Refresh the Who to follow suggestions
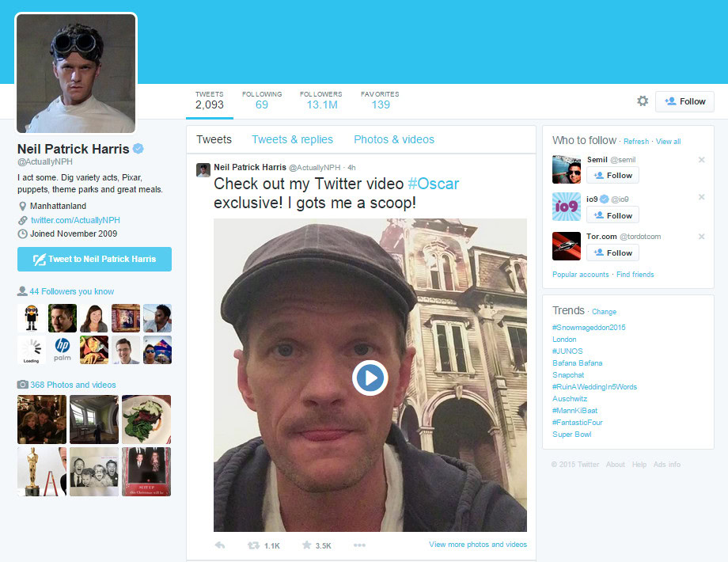This screenshot has width=728, height=562. coord(635,142)
